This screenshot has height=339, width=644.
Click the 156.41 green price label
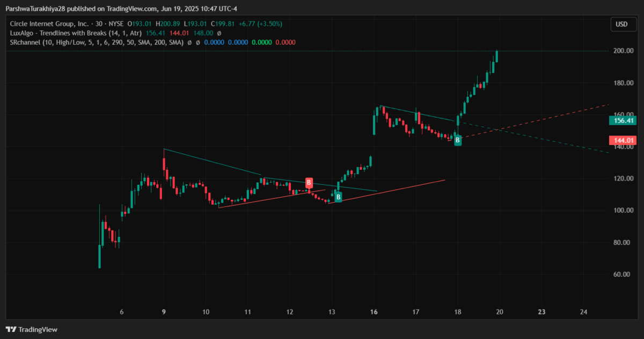[x=623, y=120]
